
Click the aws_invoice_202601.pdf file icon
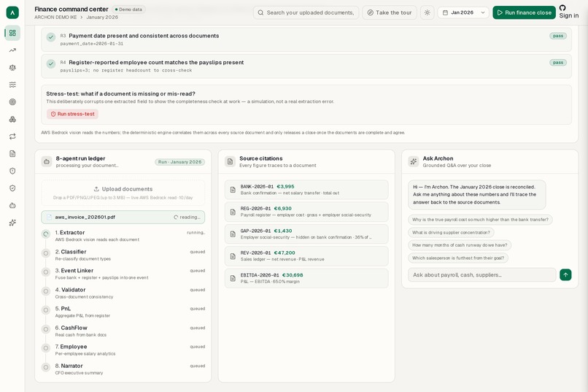(x=49, y=218)
